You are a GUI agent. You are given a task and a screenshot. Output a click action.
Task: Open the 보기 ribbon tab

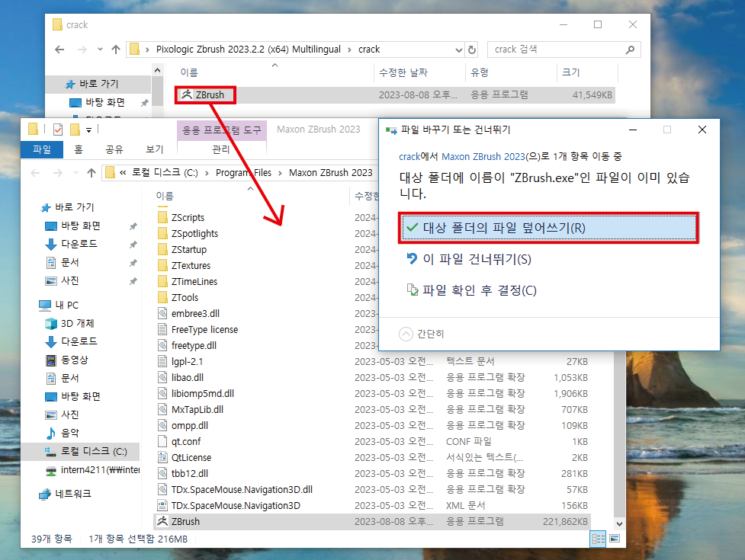coord(155,149)
